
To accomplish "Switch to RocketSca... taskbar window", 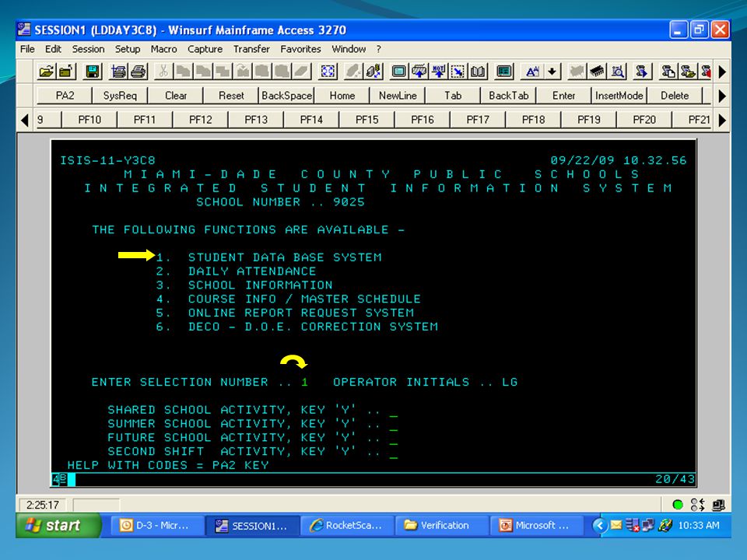I will point(347,525).
